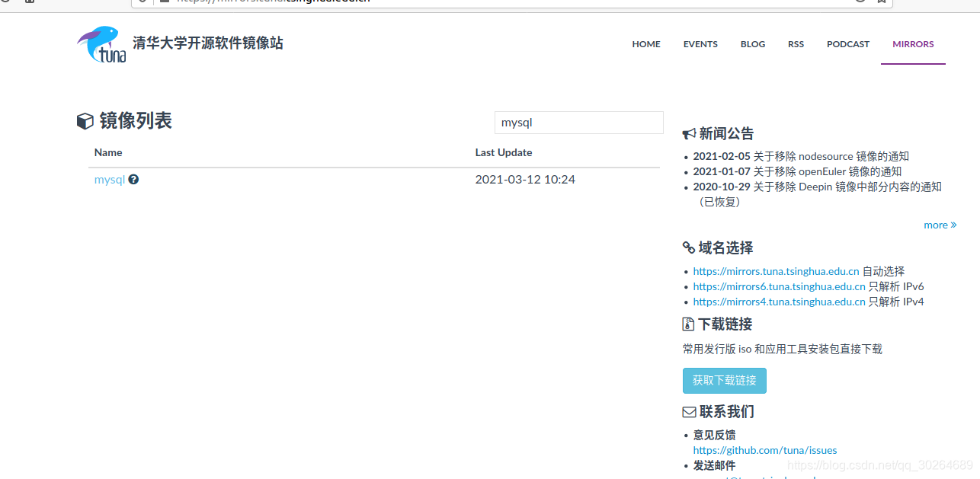This screenshot has height=479, width=980.
Task: Click the 获取下载链接 button
Action: [725, 381]
